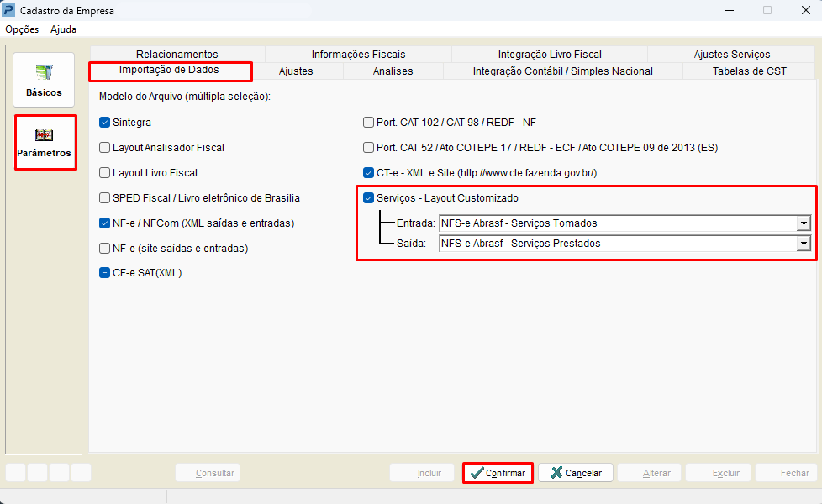Open the Ajuda menu

63,29
